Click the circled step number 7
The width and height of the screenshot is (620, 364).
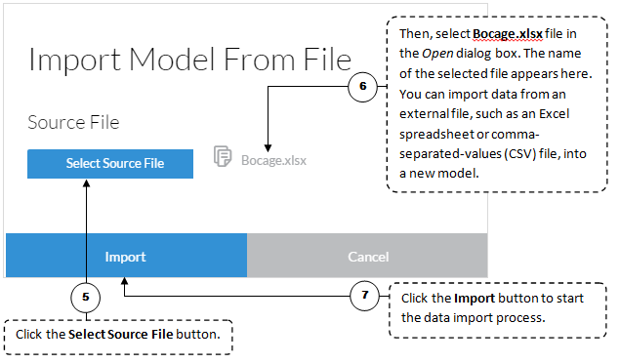click(x=364, y=296)
